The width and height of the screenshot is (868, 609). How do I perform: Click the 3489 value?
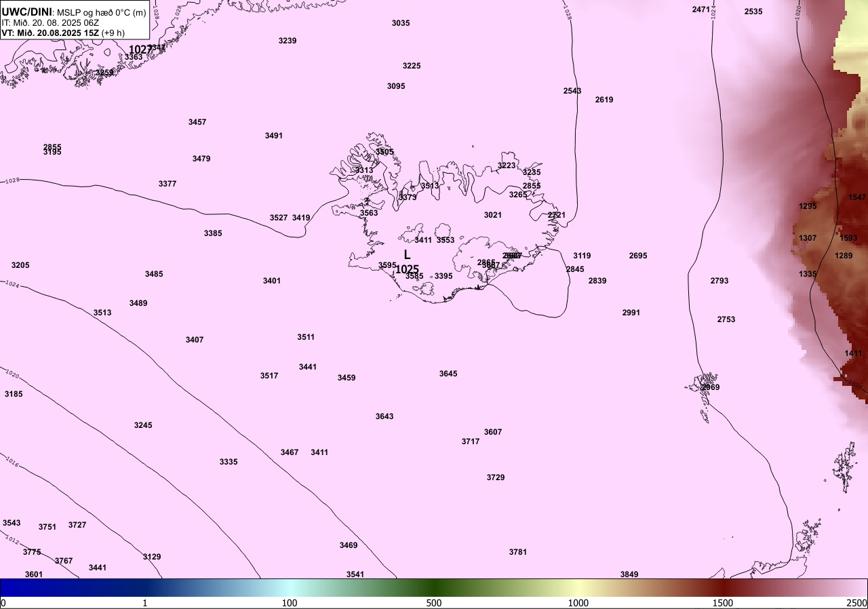tap(138, 303)
